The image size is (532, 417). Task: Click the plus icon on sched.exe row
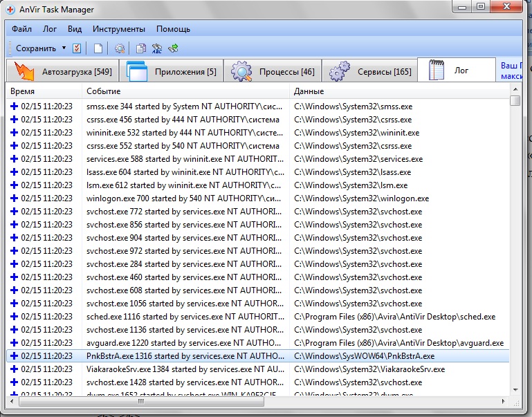(14, 317)
